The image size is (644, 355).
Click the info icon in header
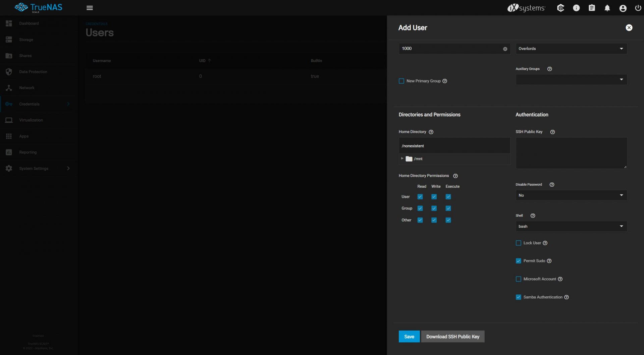[576, 8]
